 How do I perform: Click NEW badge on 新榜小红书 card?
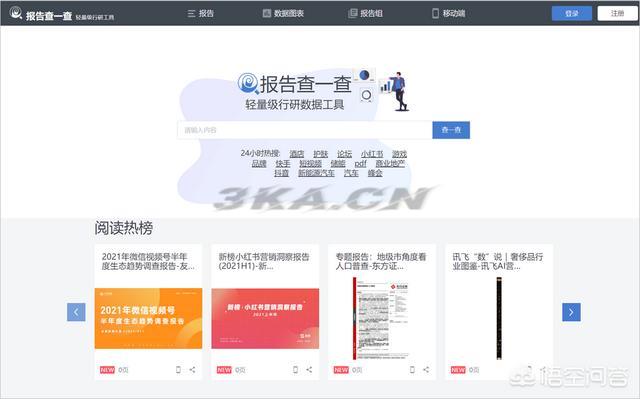click(224, 370)
